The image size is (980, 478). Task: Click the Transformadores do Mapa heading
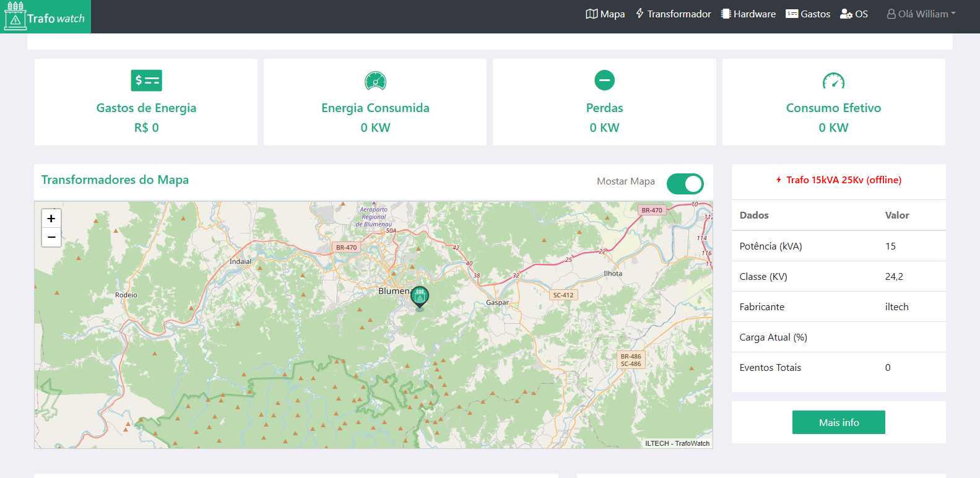pos(115,180)
